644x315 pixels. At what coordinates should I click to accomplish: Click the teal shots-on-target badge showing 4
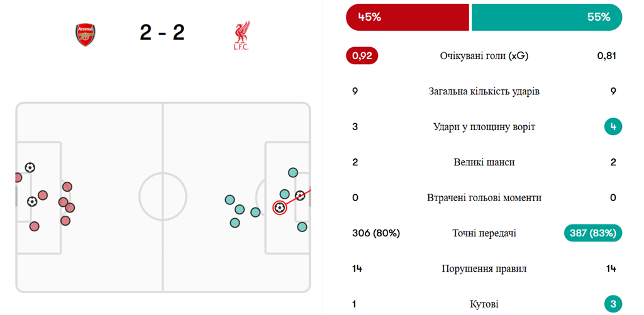613,127
